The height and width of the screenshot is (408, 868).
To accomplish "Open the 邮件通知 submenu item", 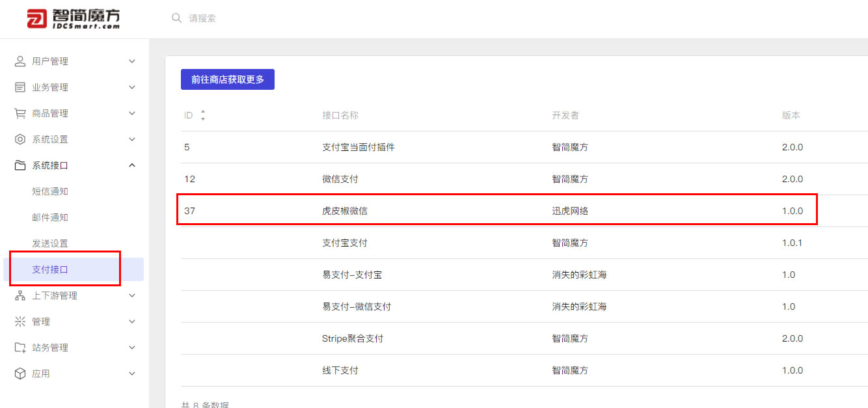I will point(50,217).
